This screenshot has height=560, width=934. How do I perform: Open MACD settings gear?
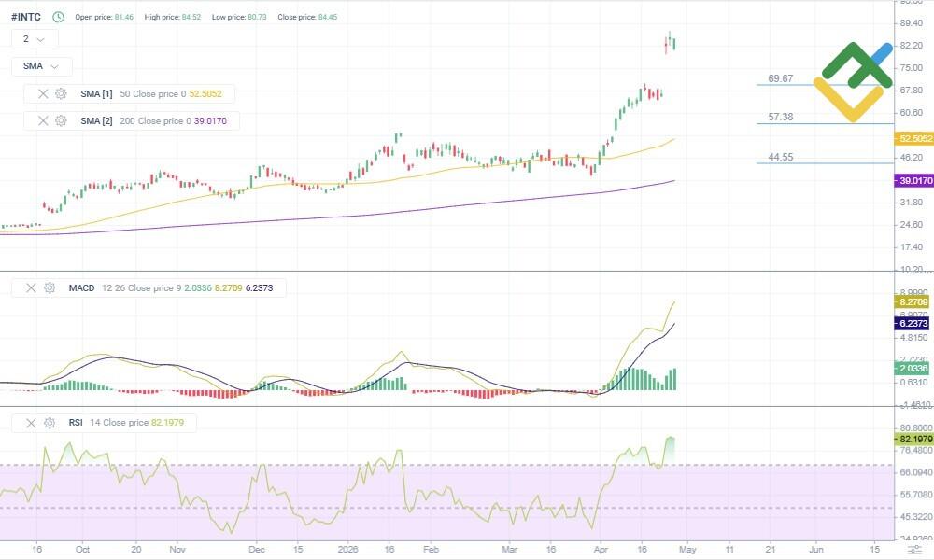[50, 288]
